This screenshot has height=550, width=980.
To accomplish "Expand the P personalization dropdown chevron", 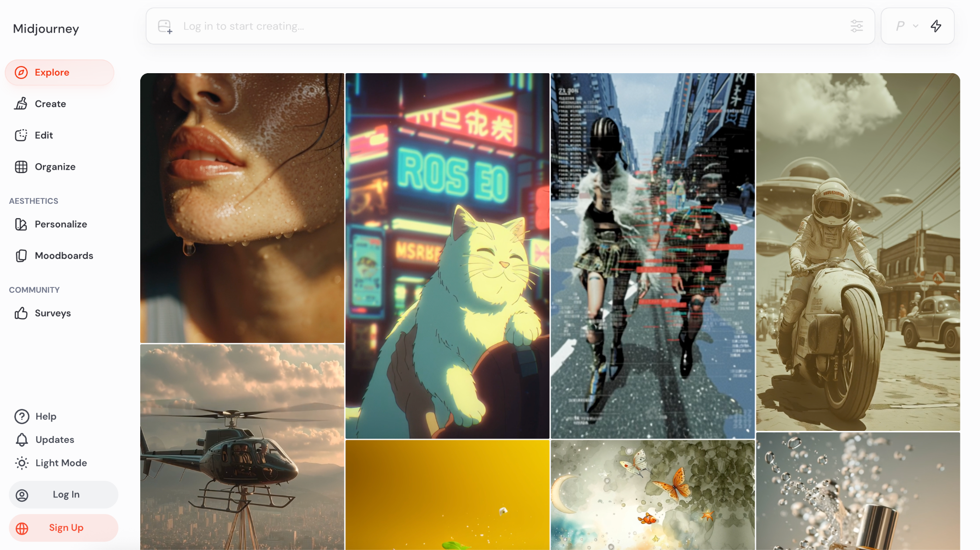I will pyautogui.click(x=915, y=26).
